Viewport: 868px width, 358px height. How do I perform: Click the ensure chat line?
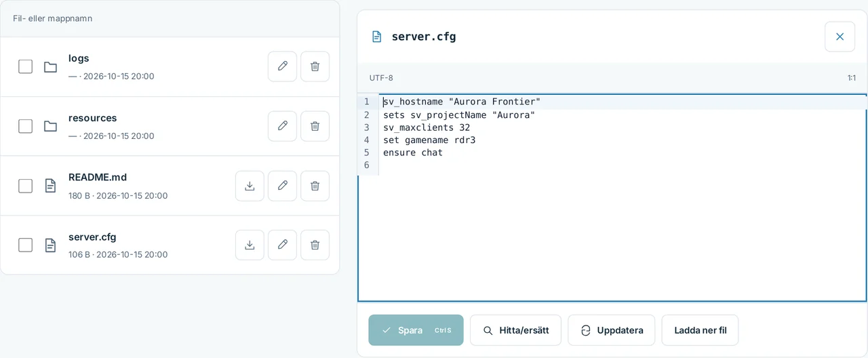(x=413, y=153)
